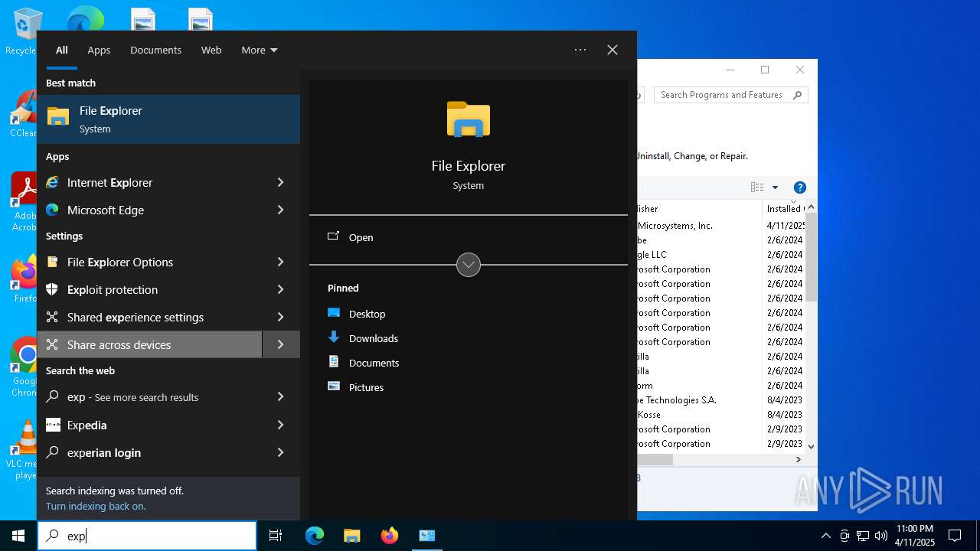The image size is (980, 551).
Task: Open Shared experience settings result
Action: pos(150,317)
